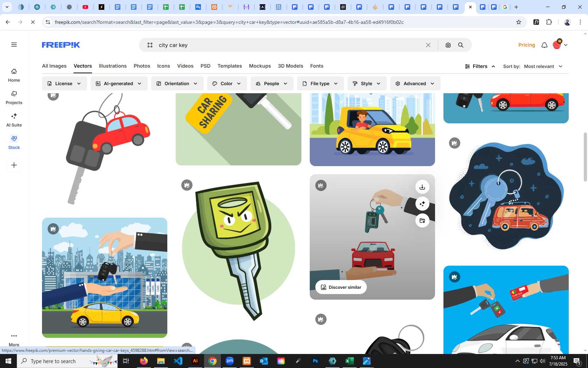588x368 pixels.
Task: Open Illustrator from the taskbar
Action: point(195,361)
